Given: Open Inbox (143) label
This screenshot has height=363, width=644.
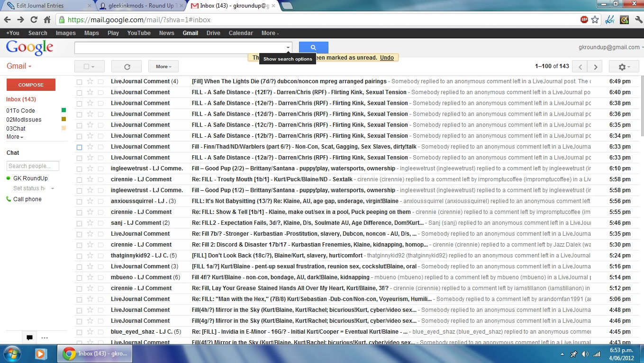Looking at the screenshot, I should (x=21, y=99).
